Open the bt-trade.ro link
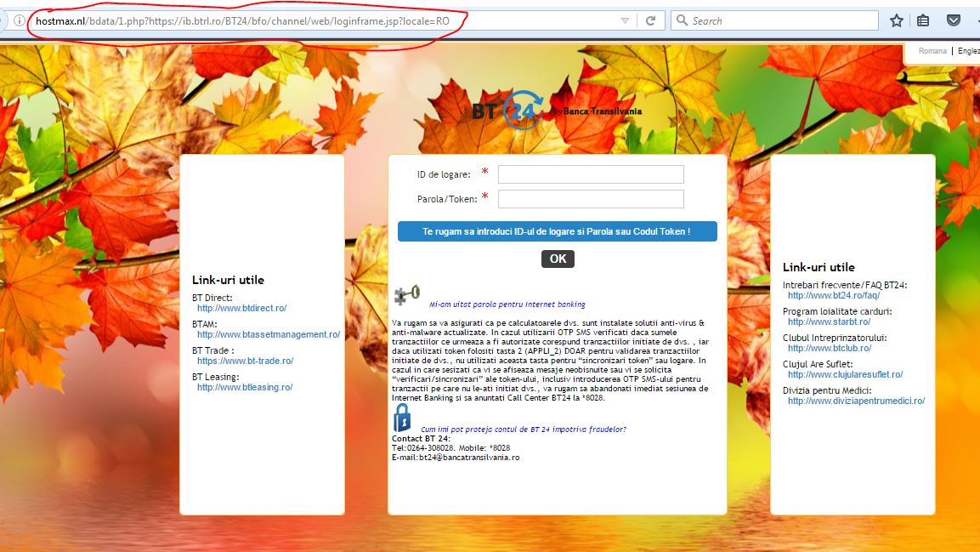The height and width of the screenshot is (552, 980). (245, 361)
